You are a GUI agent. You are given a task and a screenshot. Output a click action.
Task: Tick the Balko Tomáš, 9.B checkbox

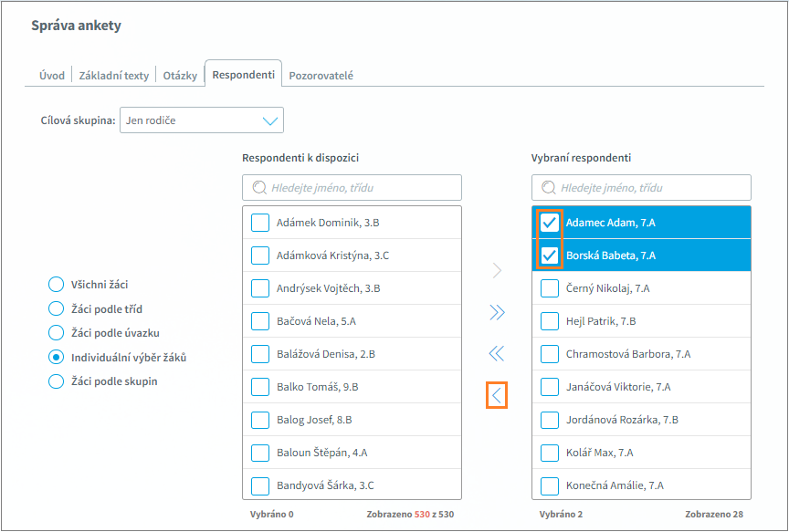click(260, 387)
